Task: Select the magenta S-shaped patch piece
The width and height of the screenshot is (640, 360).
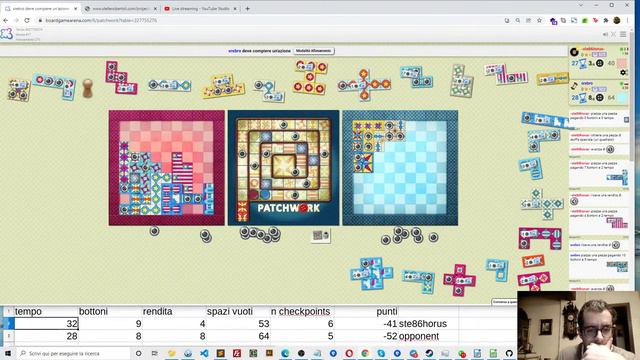Action: click(121, 77)
